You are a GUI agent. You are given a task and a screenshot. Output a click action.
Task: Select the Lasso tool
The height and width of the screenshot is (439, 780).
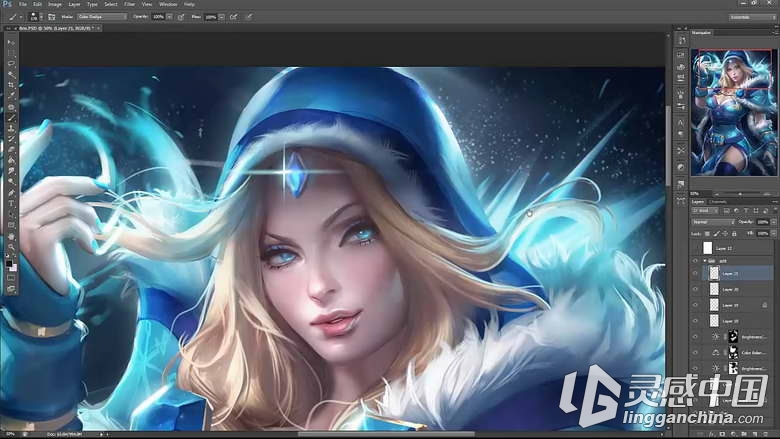pos(11,64)
